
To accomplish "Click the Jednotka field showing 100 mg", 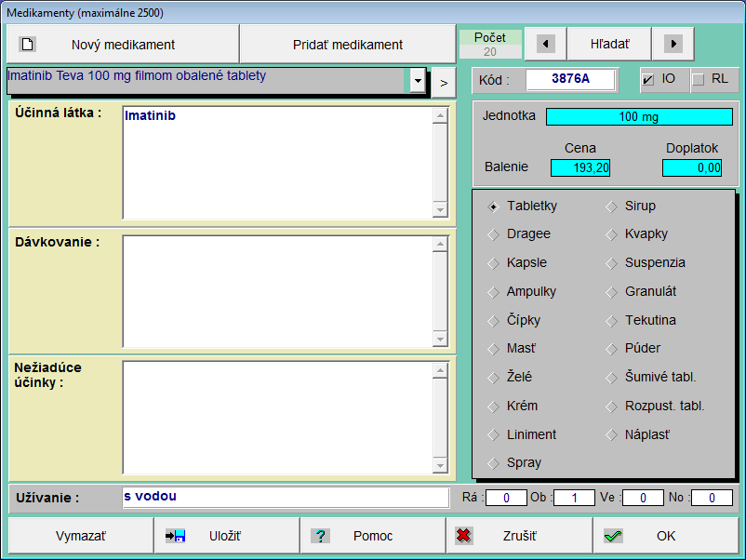I will pos(639,117).
